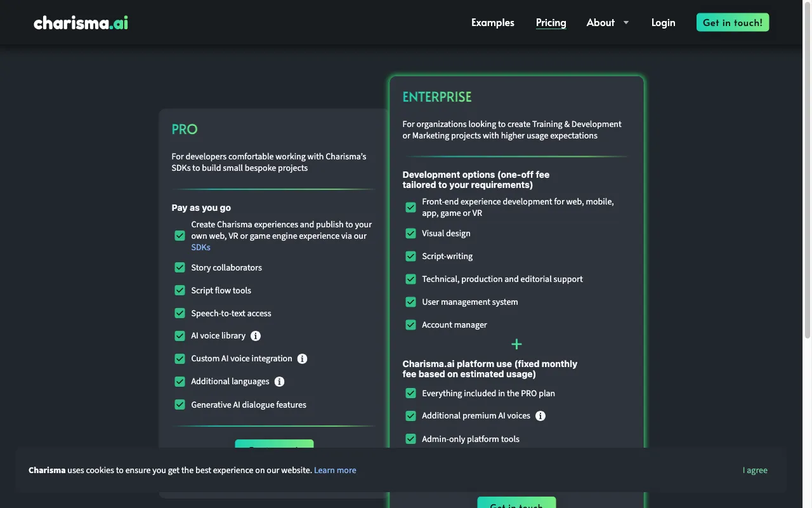
Task: Click the page vertical scrollbar
Action: tap(808, 171)
